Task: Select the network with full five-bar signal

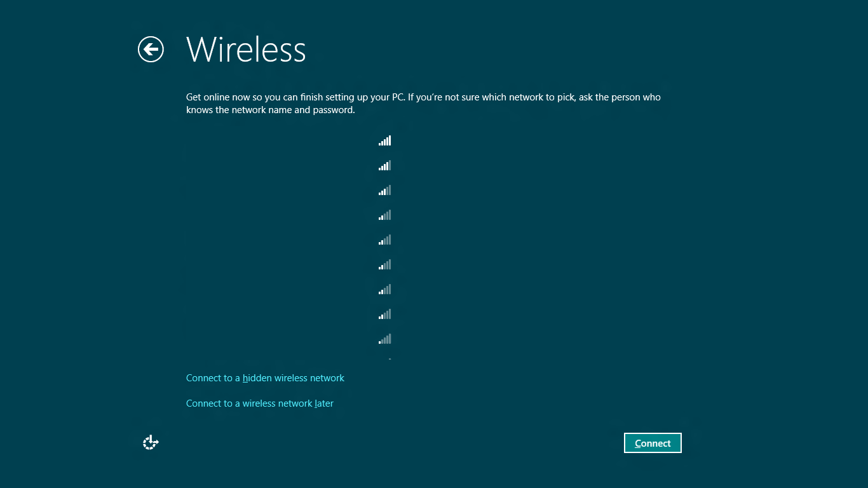Action: [384, 141]
